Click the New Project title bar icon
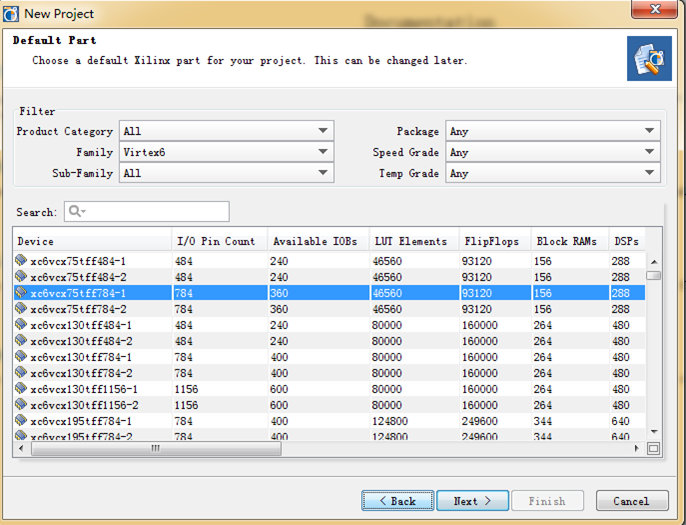The width and height of the screenshot is (686, 525). (10, 14)
